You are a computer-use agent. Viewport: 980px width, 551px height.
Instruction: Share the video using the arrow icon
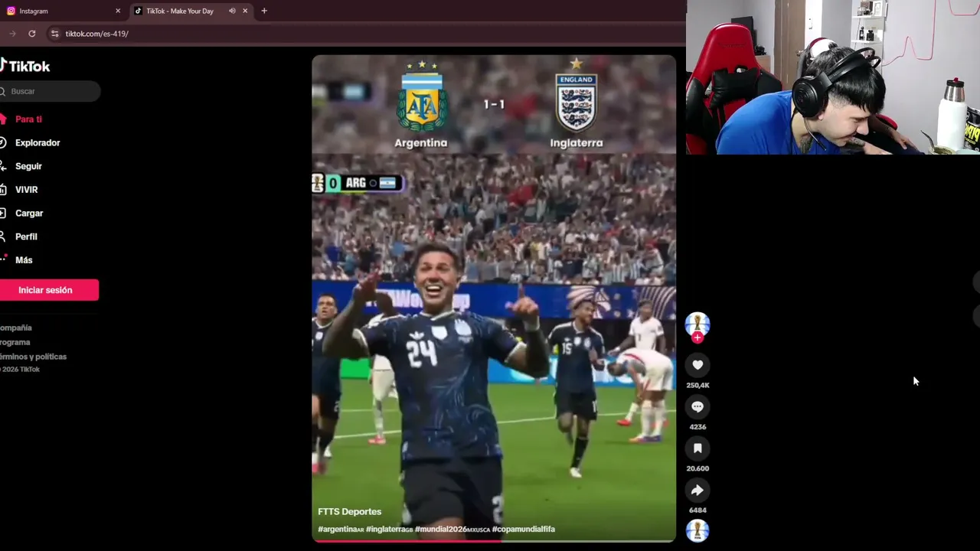click(697, 490)
